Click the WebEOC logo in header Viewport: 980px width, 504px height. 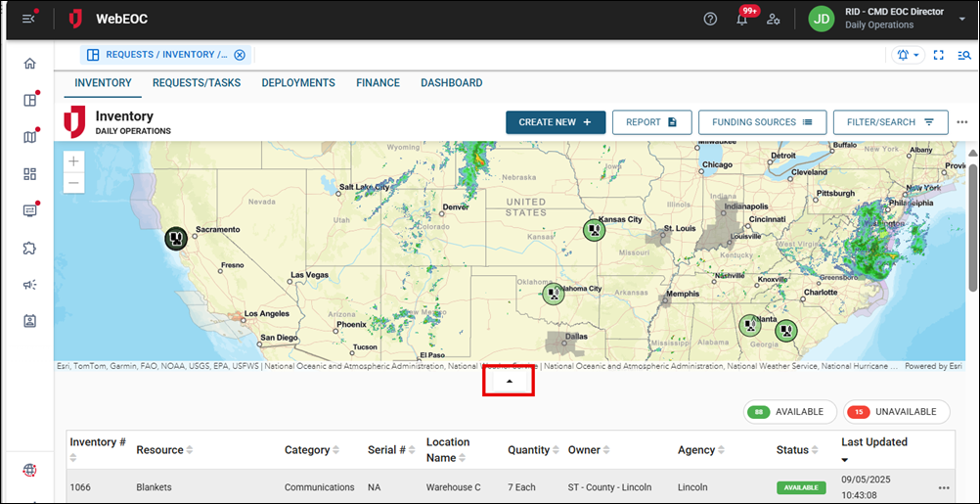pyautogui.click(x=75, y=19)
